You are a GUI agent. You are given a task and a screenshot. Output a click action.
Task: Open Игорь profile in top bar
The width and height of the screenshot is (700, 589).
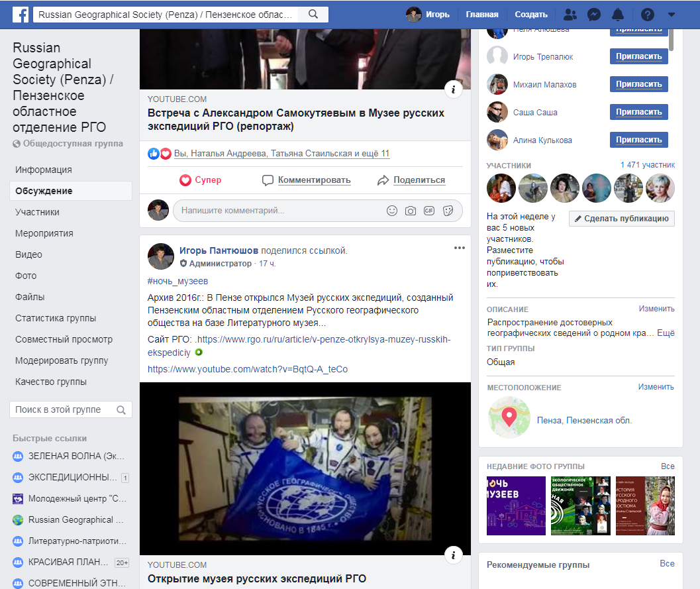[428, 15]
